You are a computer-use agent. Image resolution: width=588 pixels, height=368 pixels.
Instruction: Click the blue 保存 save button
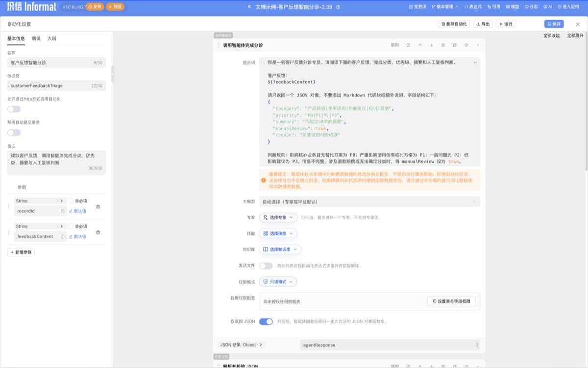tap(554, 24)
